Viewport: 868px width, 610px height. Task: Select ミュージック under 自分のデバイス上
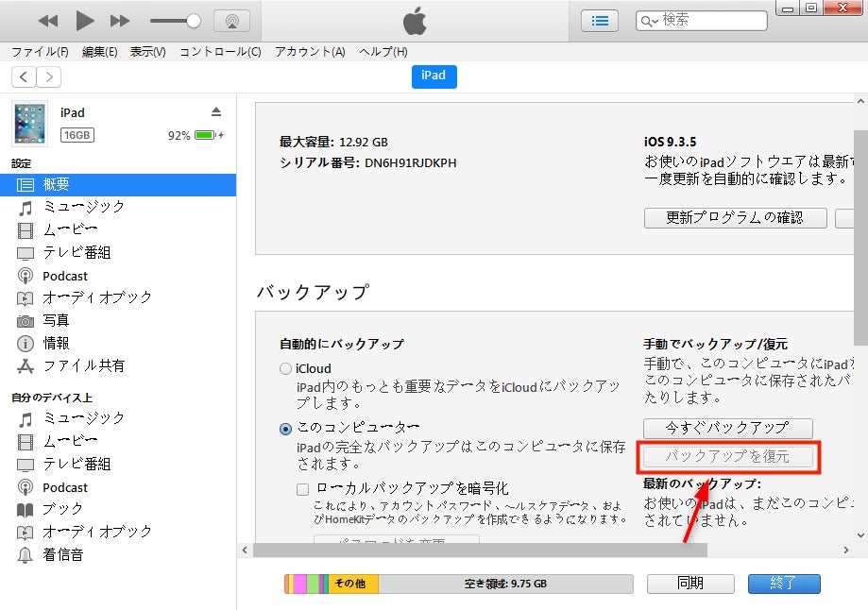coord(118,418)
